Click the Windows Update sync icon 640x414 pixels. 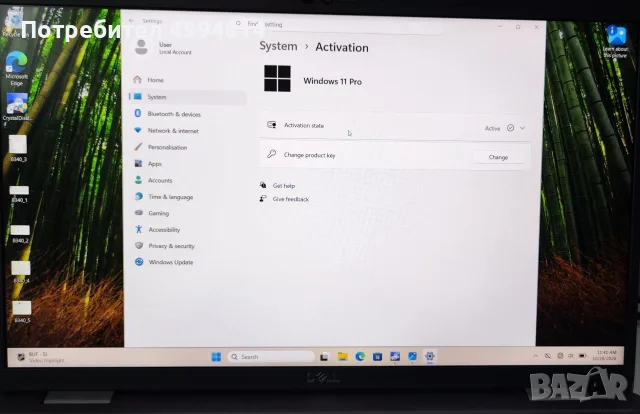(x=139, y=262)
